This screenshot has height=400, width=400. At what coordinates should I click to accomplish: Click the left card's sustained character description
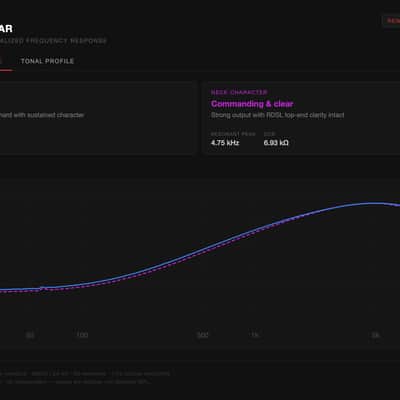pyautogui.click(x=42, y=115)
